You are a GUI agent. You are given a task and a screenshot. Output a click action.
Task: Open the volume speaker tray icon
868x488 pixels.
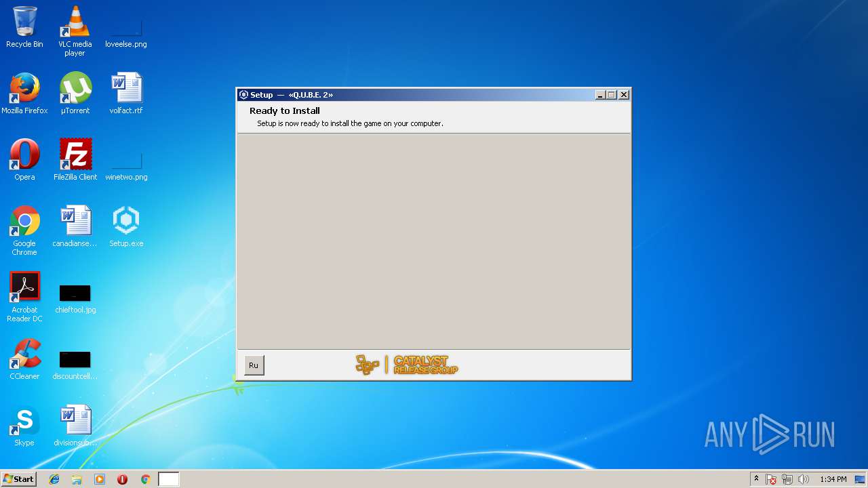[x=804, y=479]
